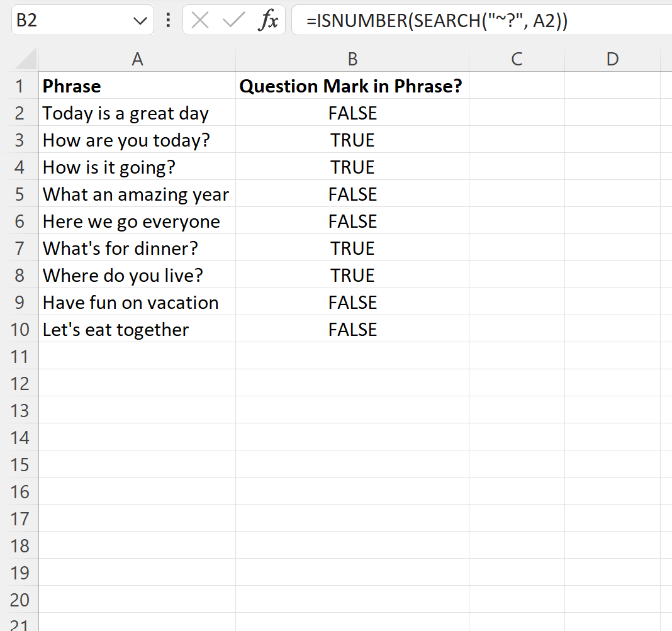Screen dimensions: 672x631
Task: Select row 11 header
Action: (x=20, y=357)
